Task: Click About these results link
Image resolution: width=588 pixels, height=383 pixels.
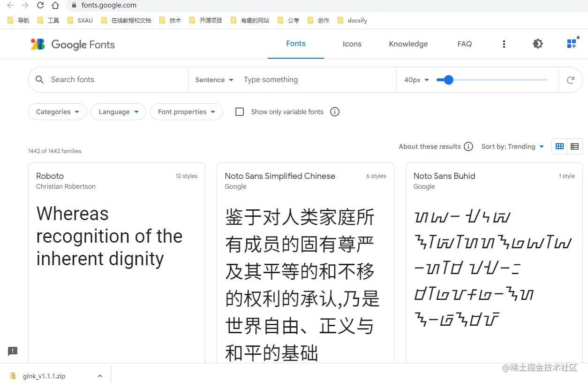Action: [430, 146]
